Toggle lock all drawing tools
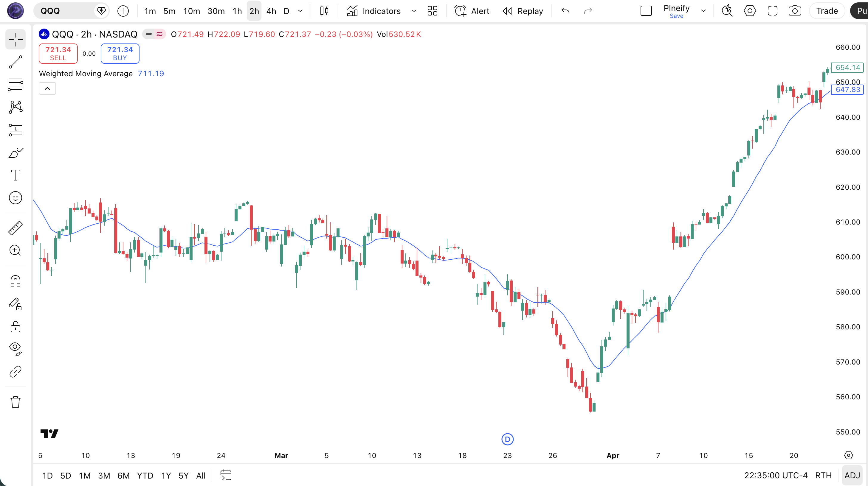Viewport: 868px width, 486px height. point(15,326)
